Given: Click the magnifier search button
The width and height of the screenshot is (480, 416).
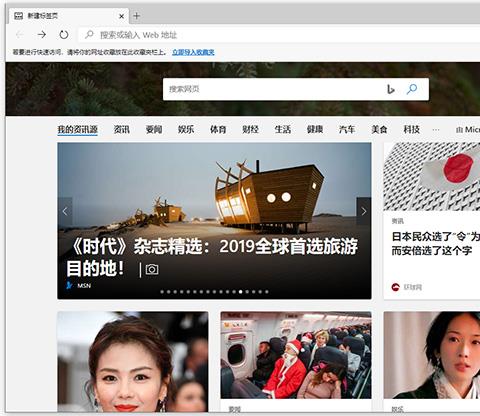Looking at the screenshot, I should (412, 89).
